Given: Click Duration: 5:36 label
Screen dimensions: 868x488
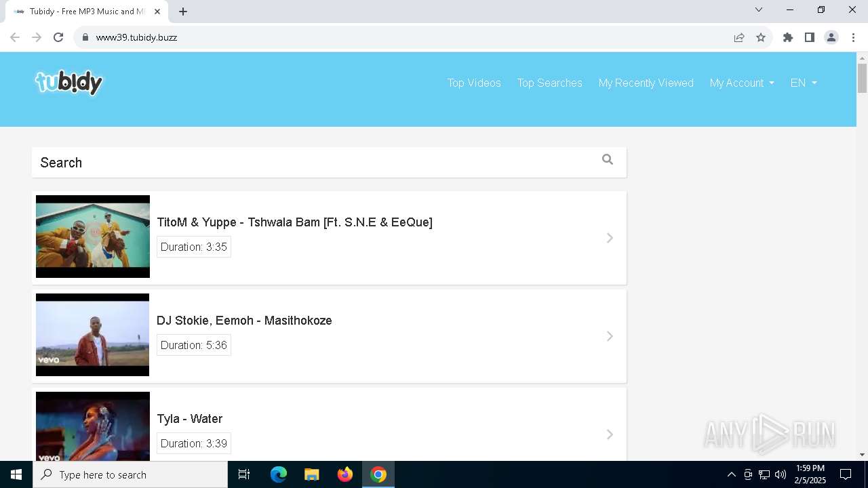Looking at the screenshot, I should pyautogui.click(x=194, y=345).
